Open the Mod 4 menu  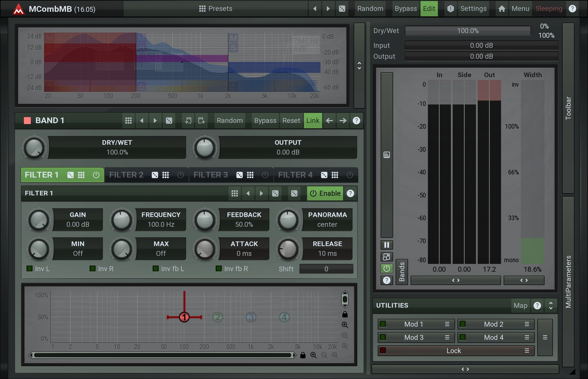tap(527, 338)
